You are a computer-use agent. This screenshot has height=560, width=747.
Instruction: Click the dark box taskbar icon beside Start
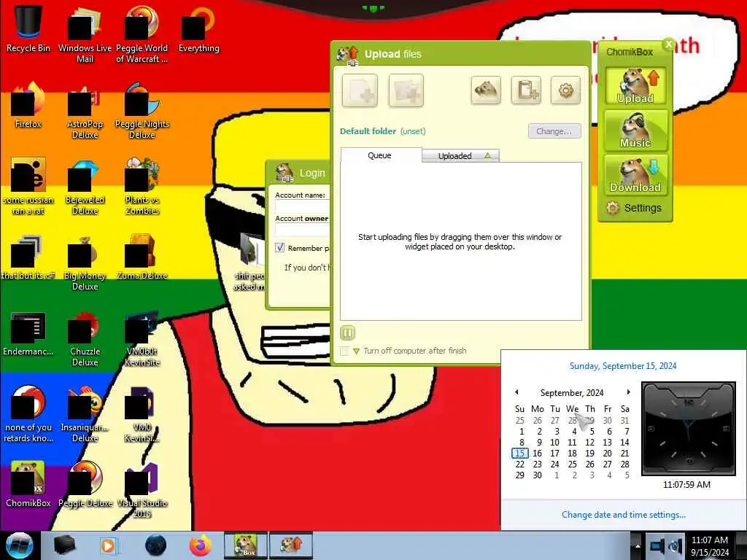(64, 545)
